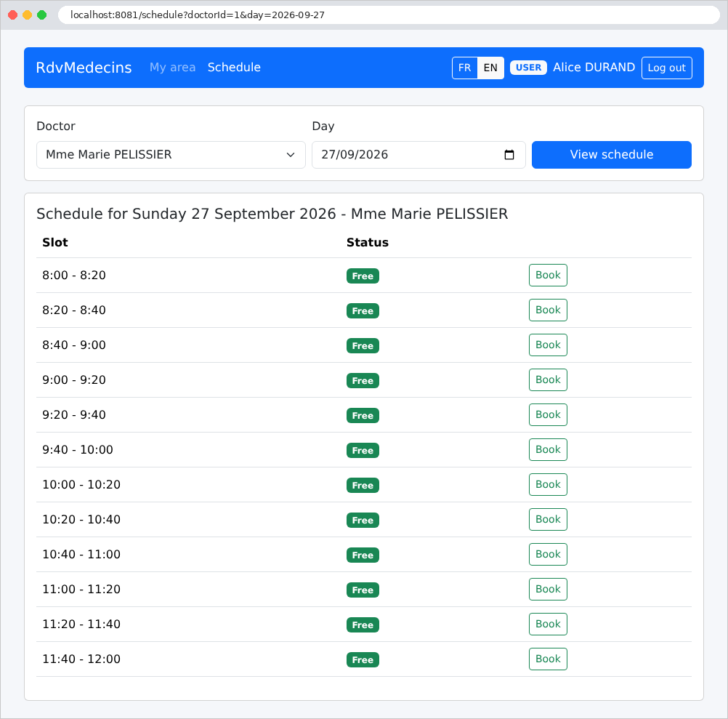Book the 9:00 - 9:20 slot
Screen dimensions: 728x719
point(548,379)
